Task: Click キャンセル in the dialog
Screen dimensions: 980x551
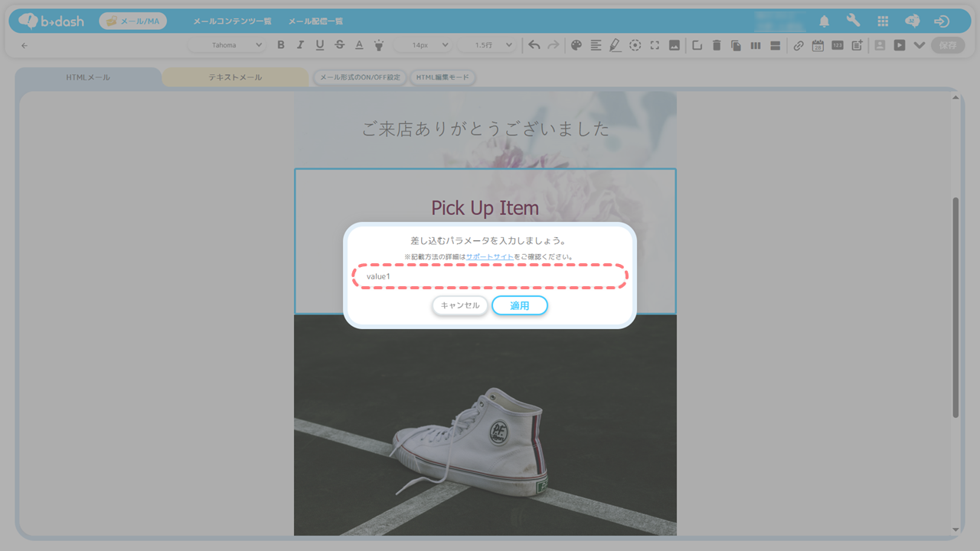Action: click(x=460, y=305)
